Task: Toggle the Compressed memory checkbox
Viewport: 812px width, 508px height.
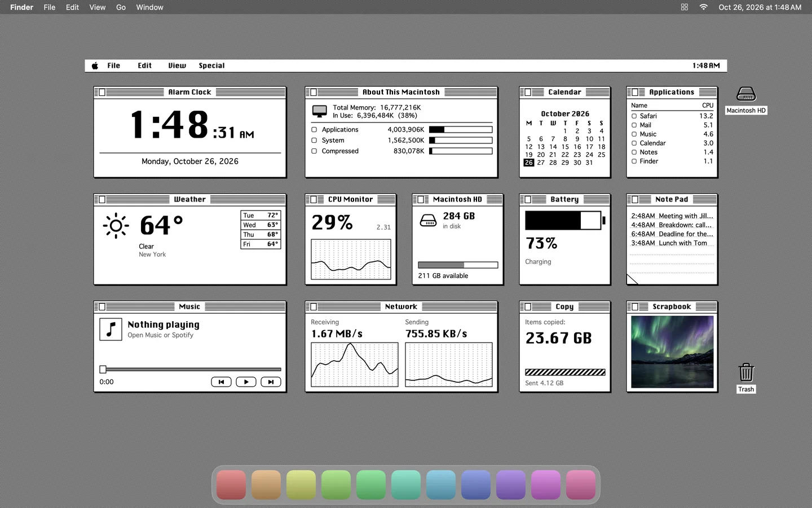Action: (x=314, y=151)
